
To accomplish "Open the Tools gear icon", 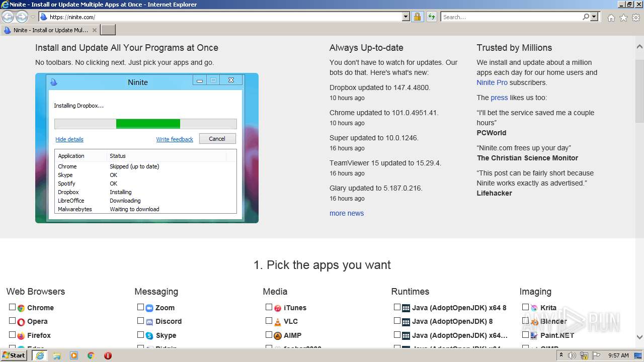I will [636, 18].
